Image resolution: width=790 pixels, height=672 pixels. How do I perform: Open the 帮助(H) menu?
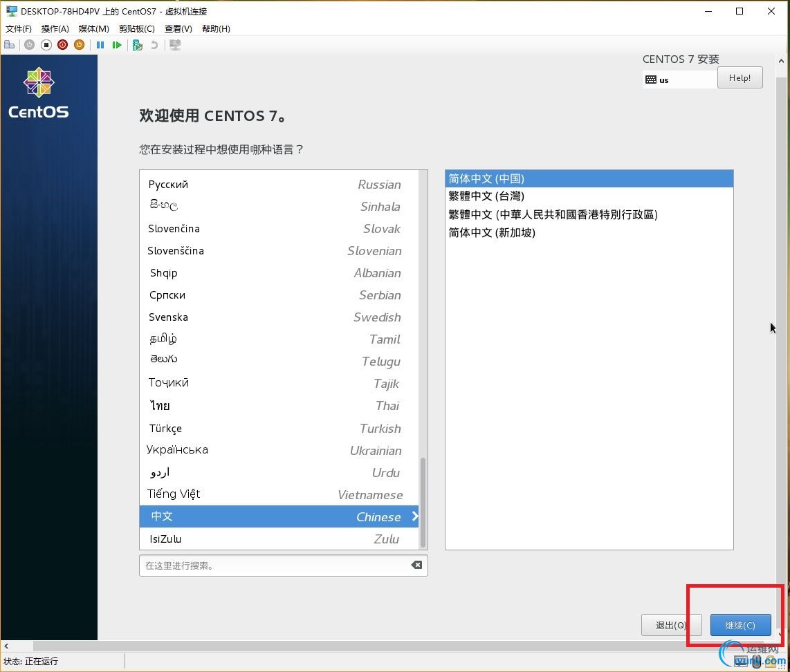[216, 29]
